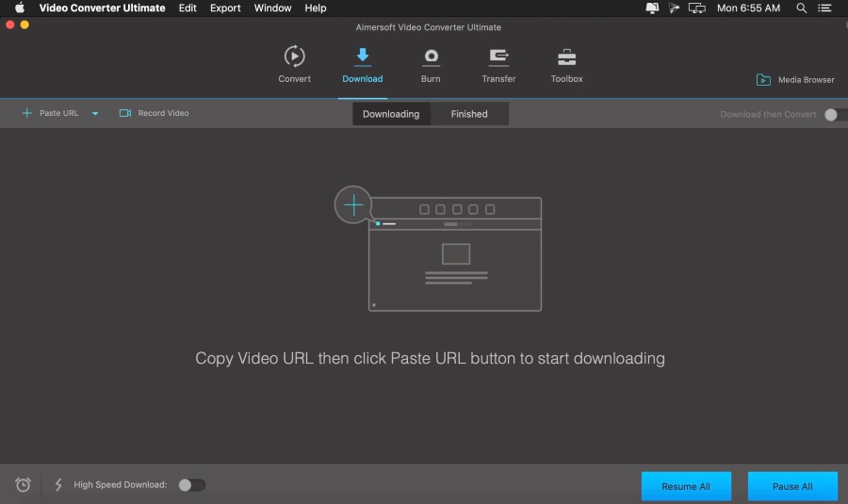The image size is (848, 504).
Task: Toggle Download then Convert switch
Action: pyautogui.click(x=836, y=115)
